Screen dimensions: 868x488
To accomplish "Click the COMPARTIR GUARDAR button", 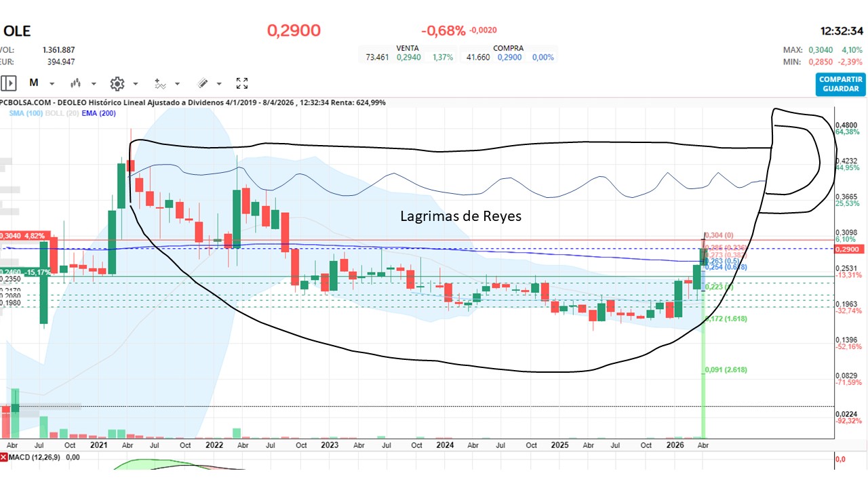I will [x=841, y=84].
